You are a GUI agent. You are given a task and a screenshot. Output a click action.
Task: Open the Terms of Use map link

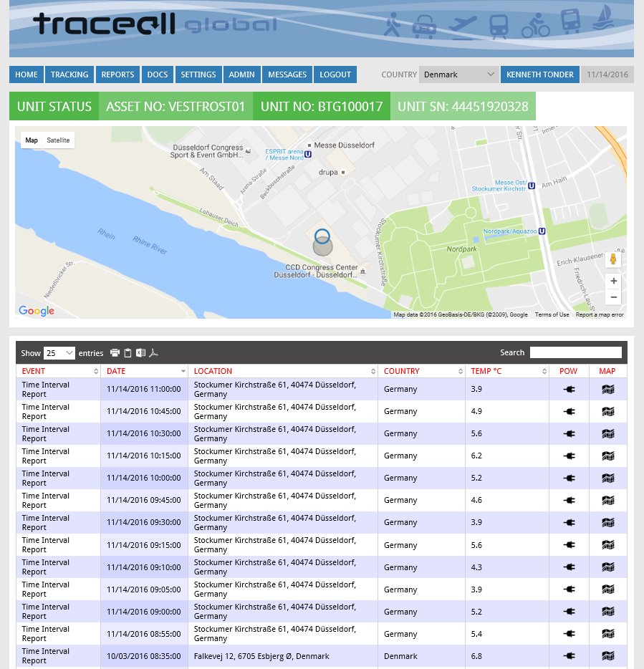click(x=552, y=314)
